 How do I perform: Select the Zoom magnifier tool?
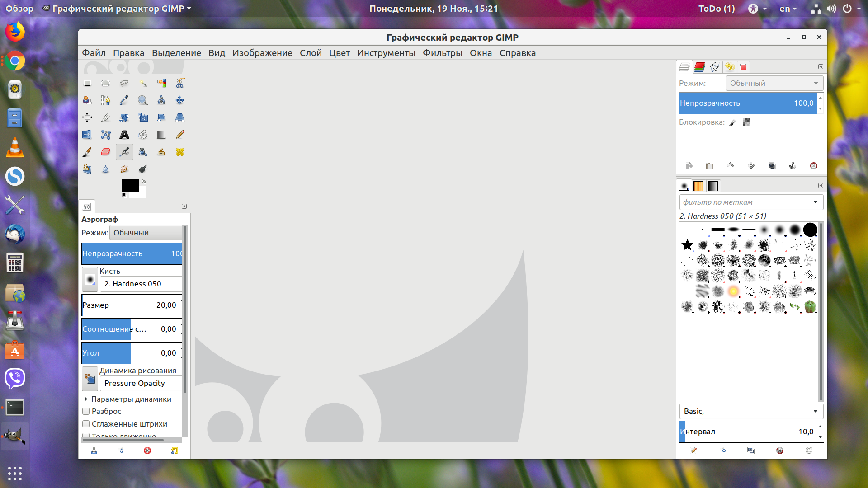(x=143, y=100)
